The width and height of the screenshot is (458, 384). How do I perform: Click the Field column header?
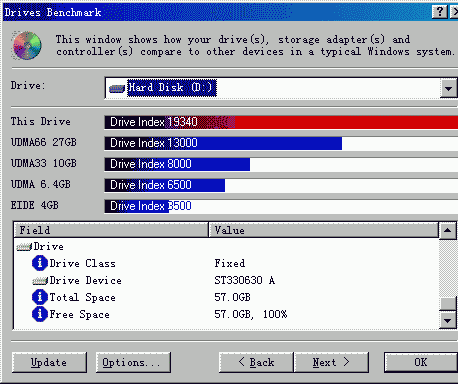[x=111, y=230]
